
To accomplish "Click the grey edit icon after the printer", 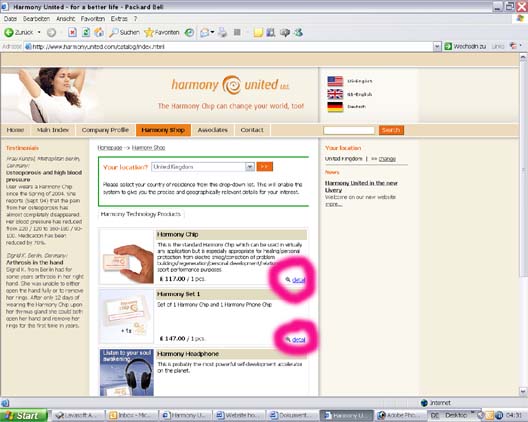I will coord(237,32).
